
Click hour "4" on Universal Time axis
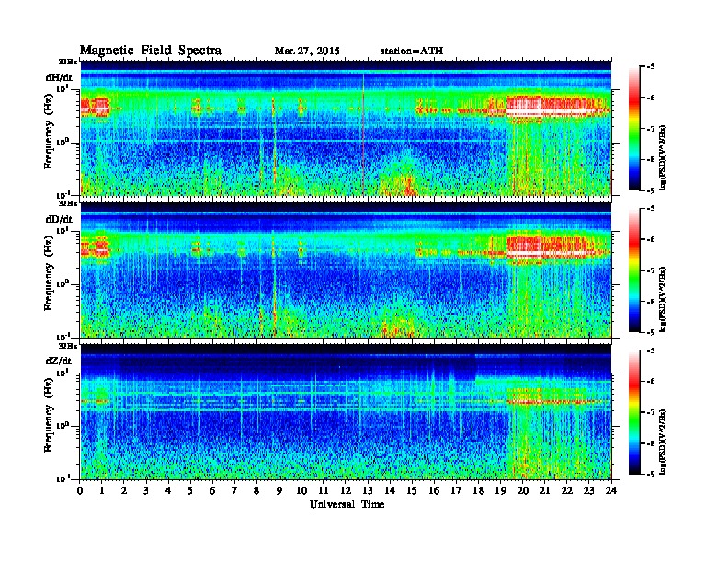pyautogui.click(x=168, y=491)
